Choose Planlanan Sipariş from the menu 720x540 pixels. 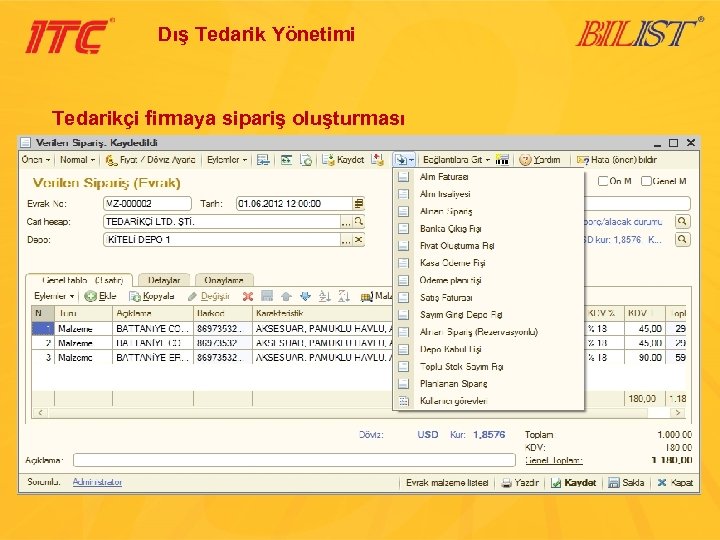pyautogui.click(x=489, y=384)
